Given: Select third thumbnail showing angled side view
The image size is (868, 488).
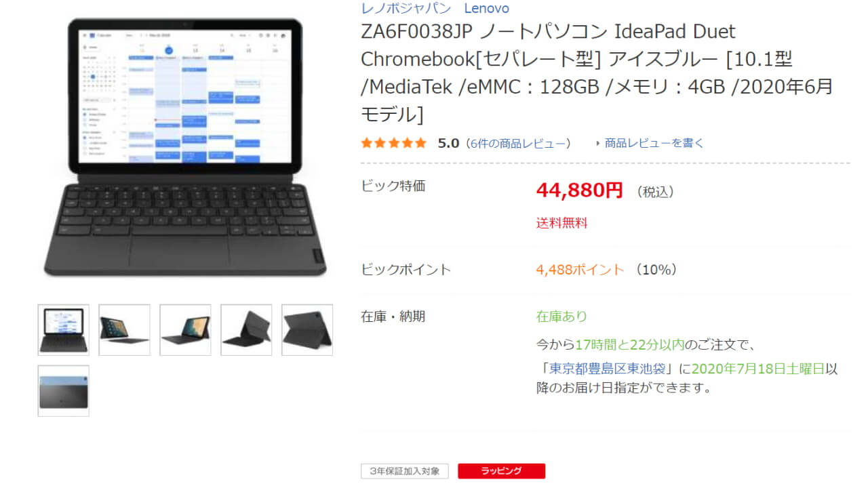Looking at the screenshot, I should 185,329.
